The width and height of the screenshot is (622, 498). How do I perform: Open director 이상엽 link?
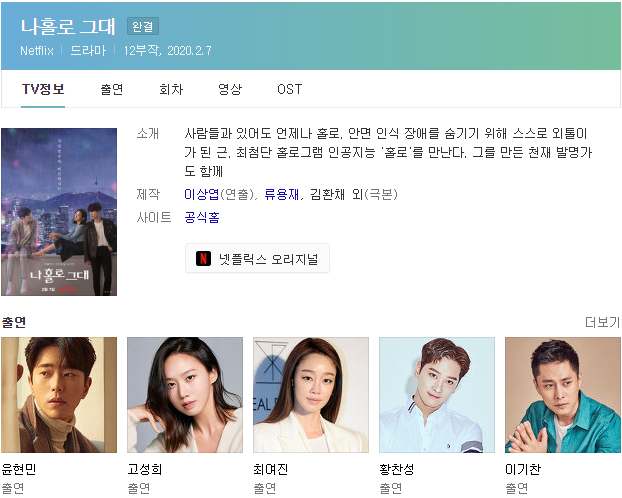[202, 194]
